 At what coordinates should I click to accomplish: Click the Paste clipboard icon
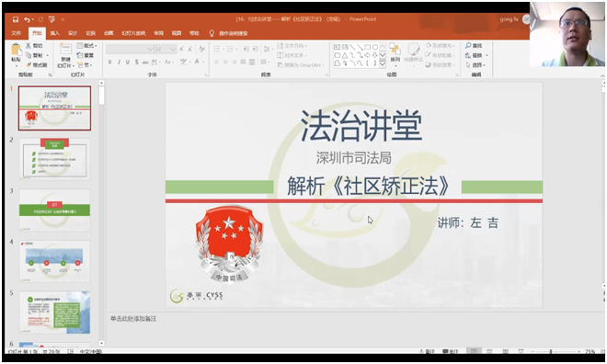(16, 50)
